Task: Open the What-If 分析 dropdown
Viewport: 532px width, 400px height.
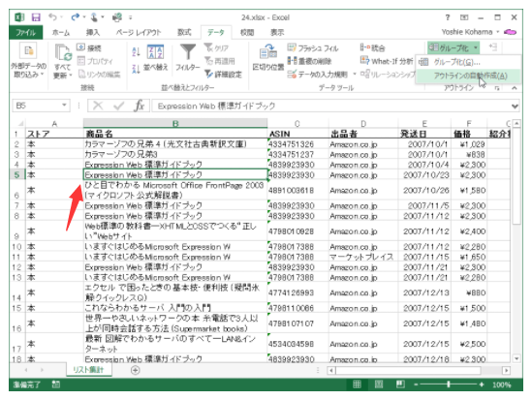Action: click(x=387, y=61)
